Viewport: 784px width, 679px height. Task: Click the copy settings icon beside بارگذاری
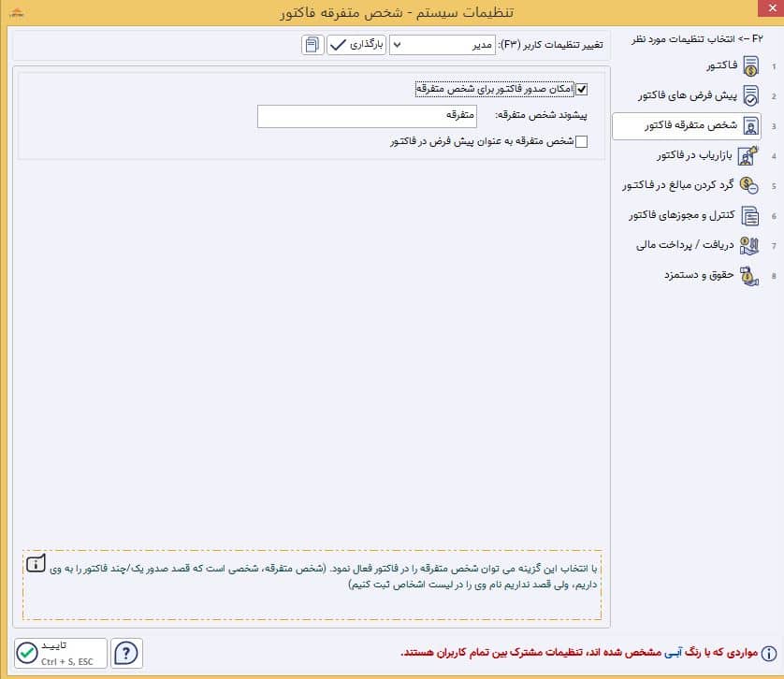point(312,45)
